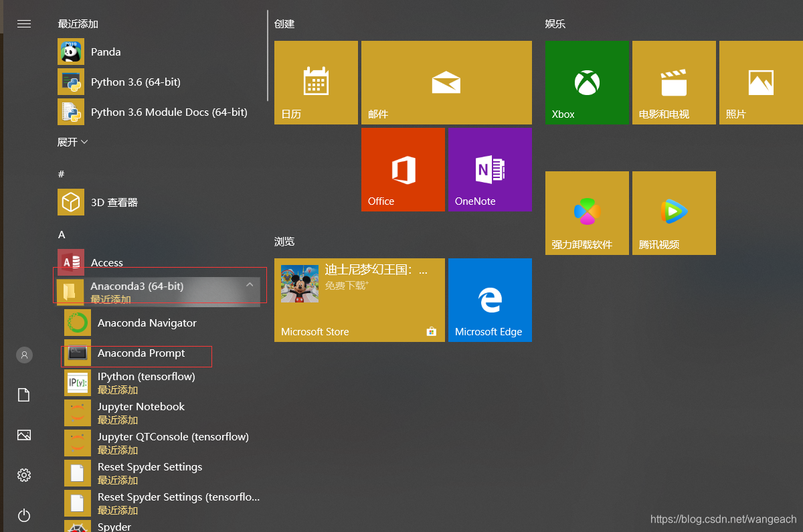Click the Power button icon
The image size is (803, 532).
click(24, 515)
